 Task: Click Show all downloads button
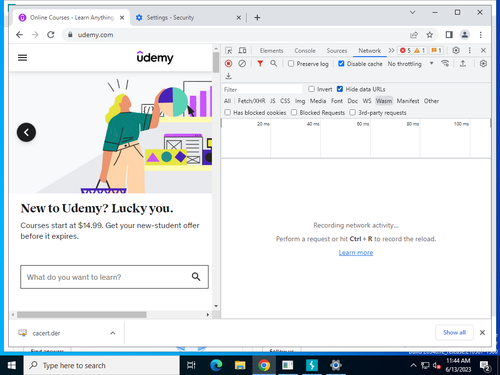point(454,332)
